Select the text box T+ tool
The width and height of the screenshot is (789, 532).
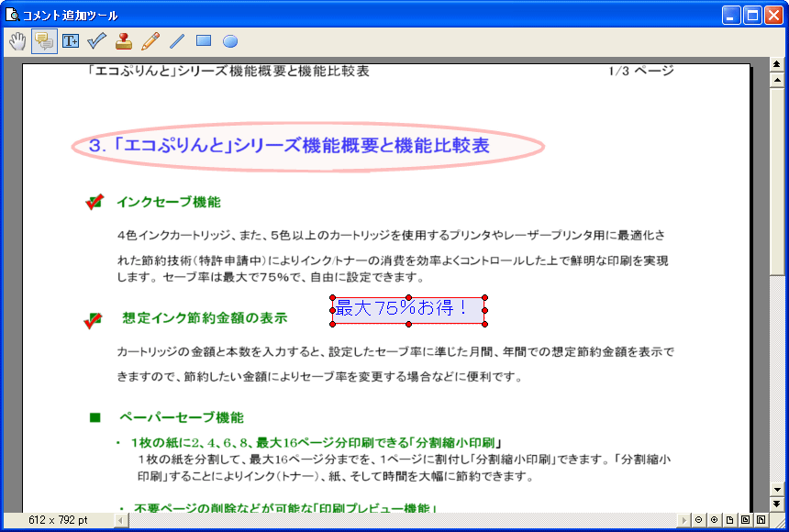71,41
